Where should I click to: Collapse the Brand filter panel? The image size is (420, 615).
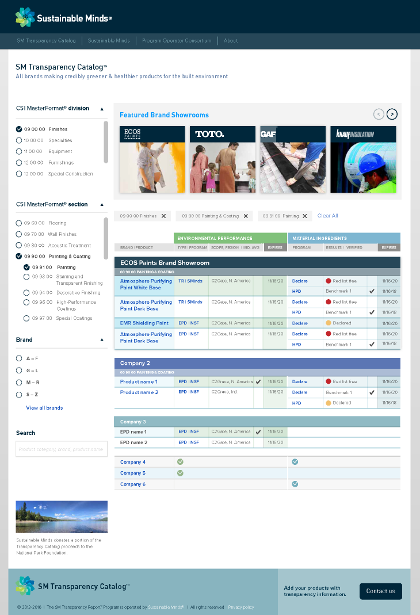102,340
